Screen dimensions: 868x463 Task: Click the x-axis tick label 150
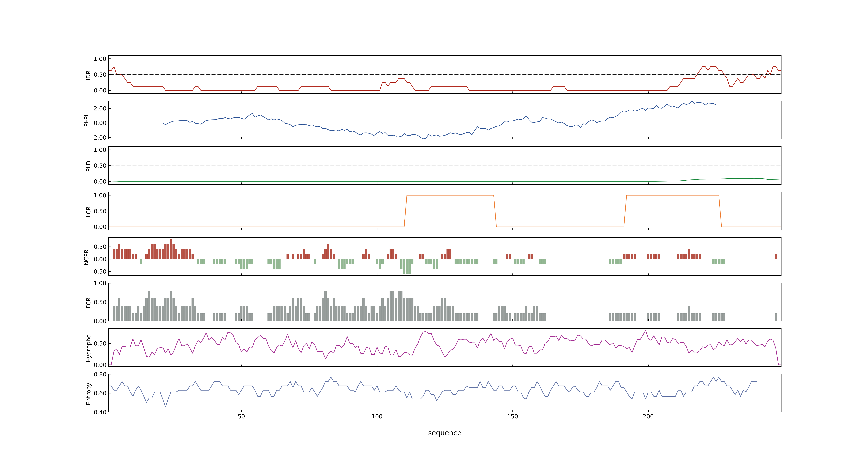point(512,416)
